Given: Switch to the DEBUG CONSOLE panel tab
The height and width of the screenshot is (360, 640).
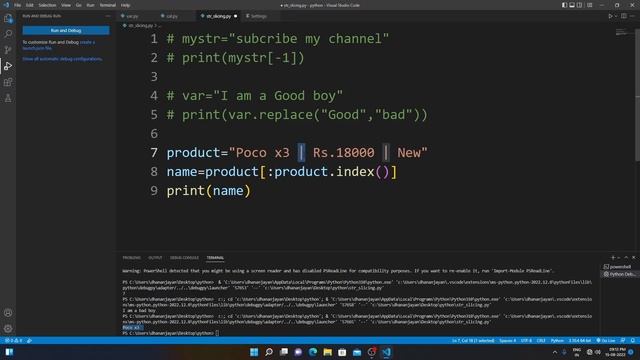Looking at the screenshot, I should coord(184,258).
